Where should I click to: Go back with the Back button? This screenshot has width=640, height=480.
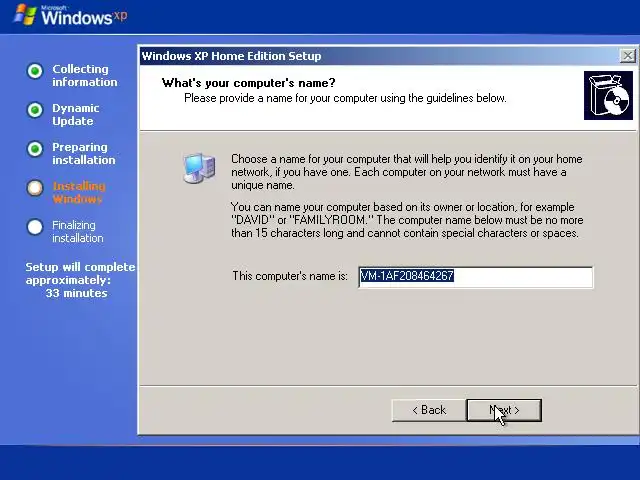click(429, 410)
